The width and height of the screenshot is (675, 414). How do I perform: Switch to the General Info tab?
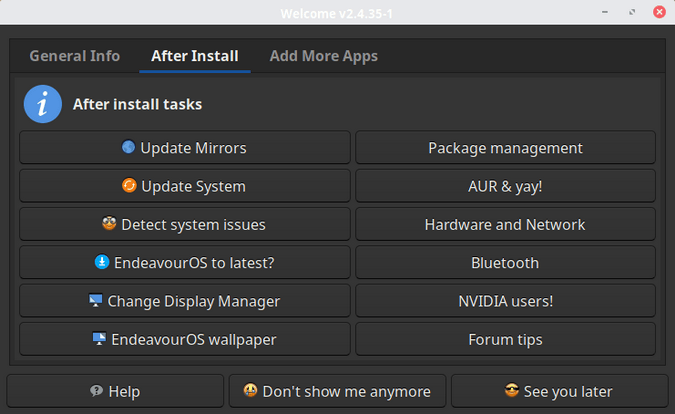click(75, 56)
